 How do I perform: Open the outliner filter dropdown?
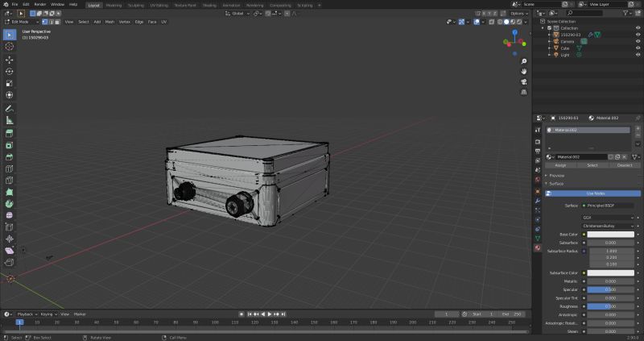click(x=627, y=14)
